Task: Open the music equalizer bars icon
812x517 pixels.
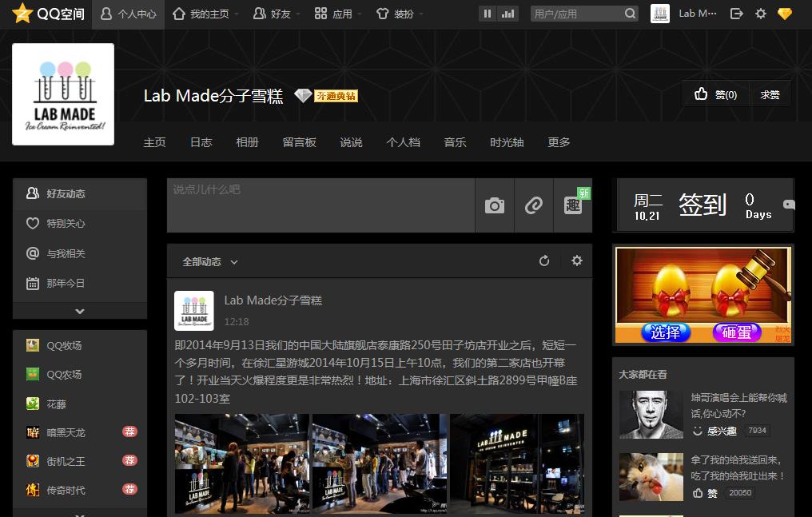Action: coord(508,14)
